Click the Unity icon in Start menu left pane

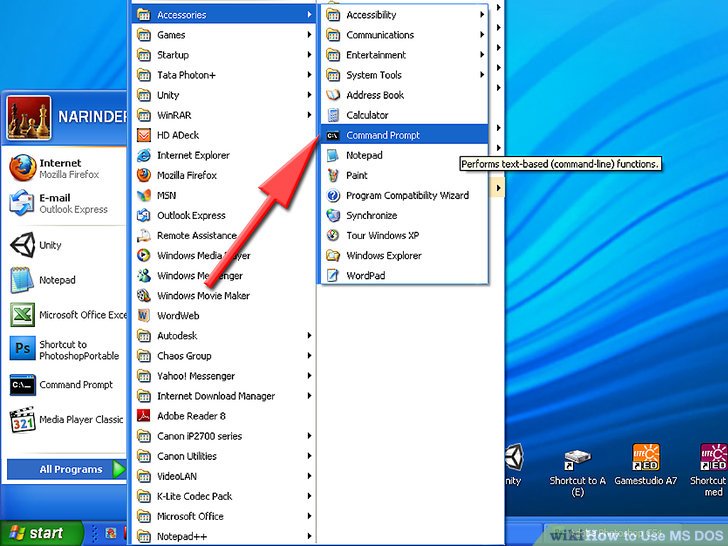tap(23, 245)
